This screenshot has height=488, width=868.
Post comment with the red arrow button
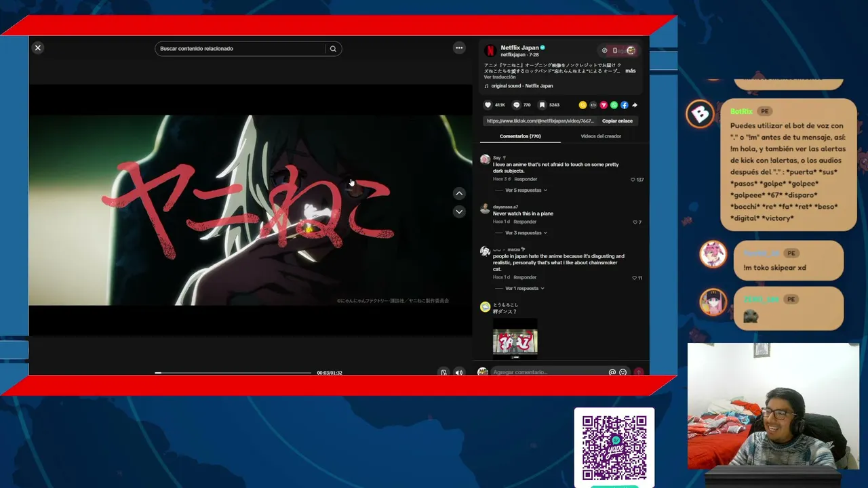(638, 372)
